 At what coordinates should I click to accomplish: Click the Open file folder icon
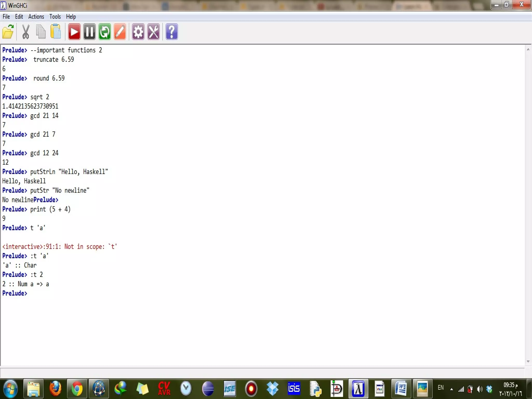8,32
